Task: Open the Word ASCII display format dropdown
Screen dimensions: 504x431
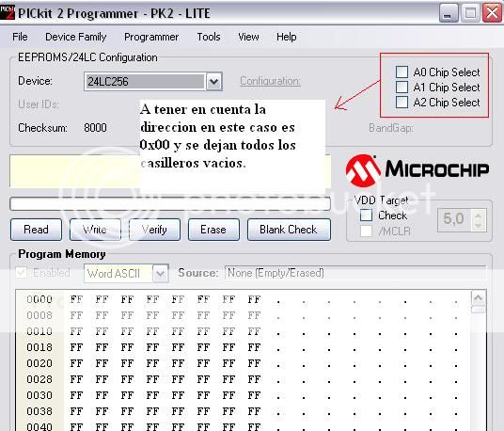Action: (161, 274)
